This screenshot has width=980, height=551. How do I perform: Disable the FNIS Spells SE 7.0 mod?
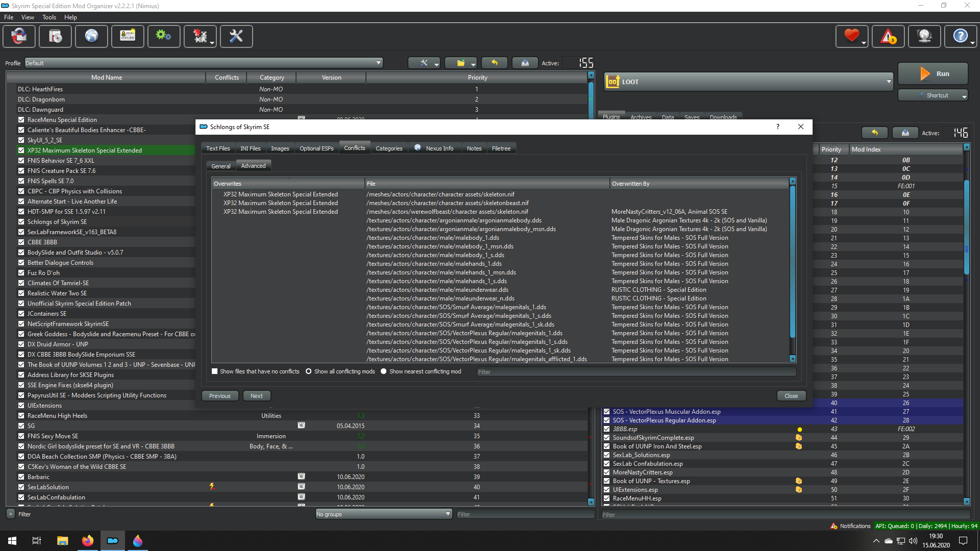point(21,181)
